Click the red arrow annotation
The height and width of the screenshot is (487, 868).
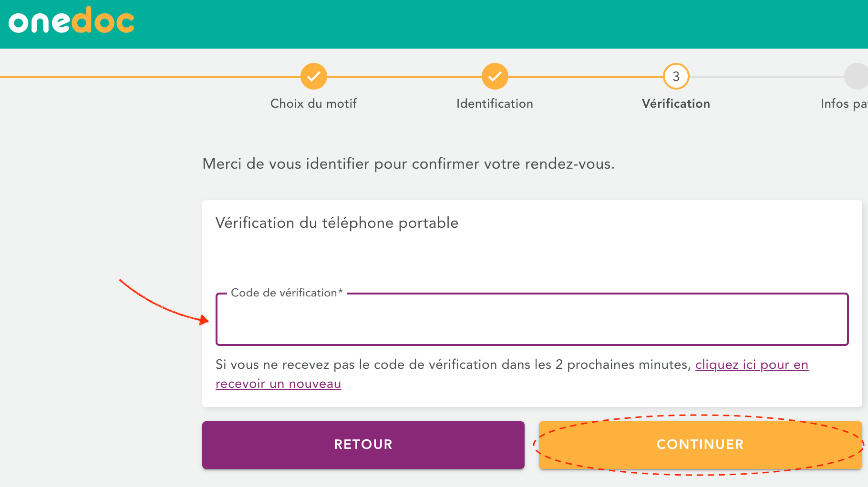162,303
